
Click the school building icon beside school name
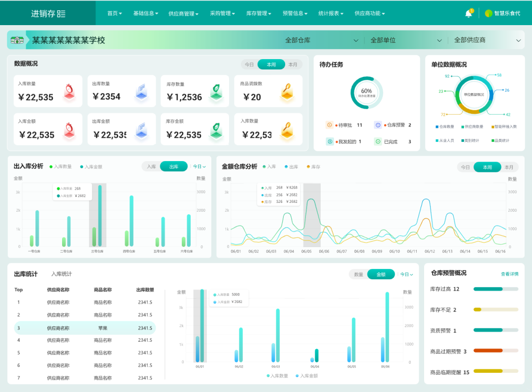pos(17,40)
